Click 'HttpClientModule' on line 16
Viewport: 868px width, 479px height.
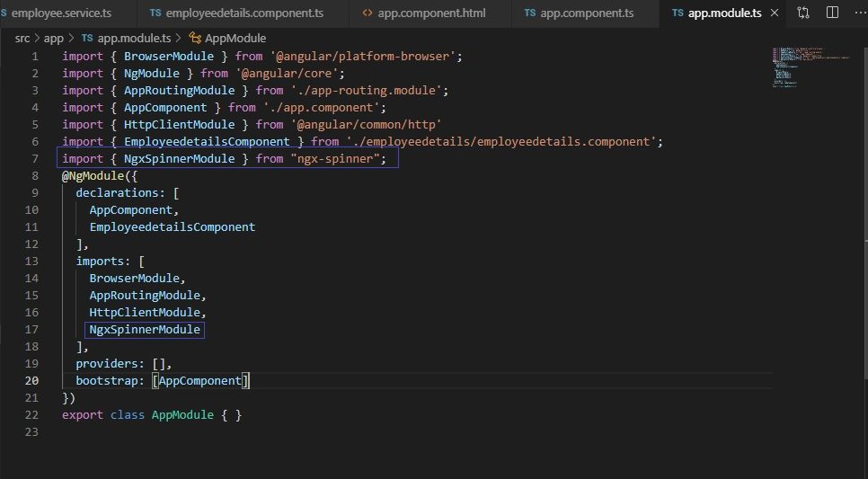coord(145,313)
